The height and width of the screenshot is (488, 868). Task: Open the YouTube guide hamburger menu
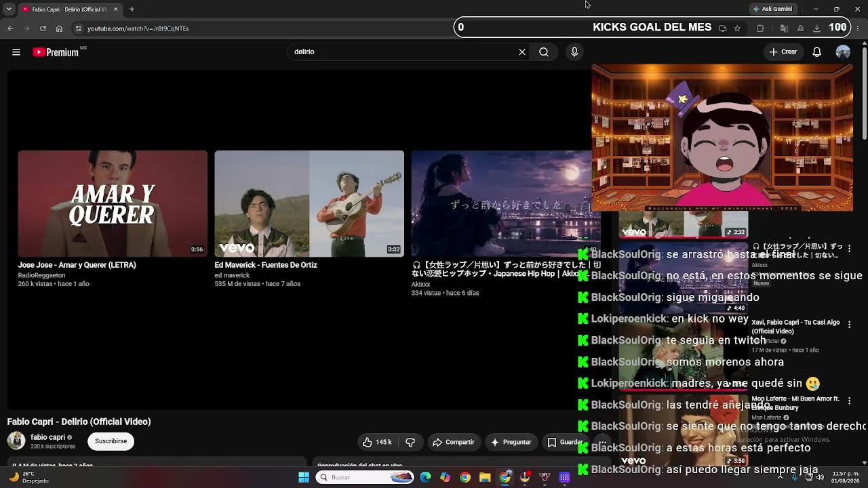16,52
